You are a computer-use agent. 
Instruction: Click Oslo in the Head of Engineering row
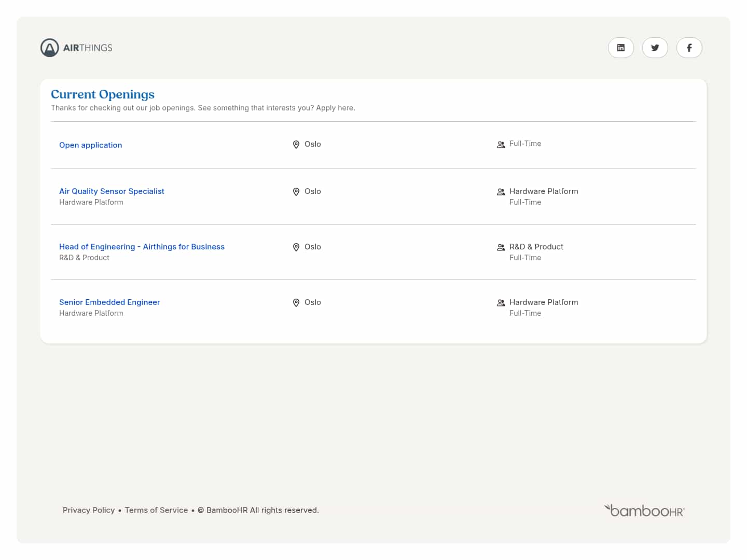click(313, 247)
